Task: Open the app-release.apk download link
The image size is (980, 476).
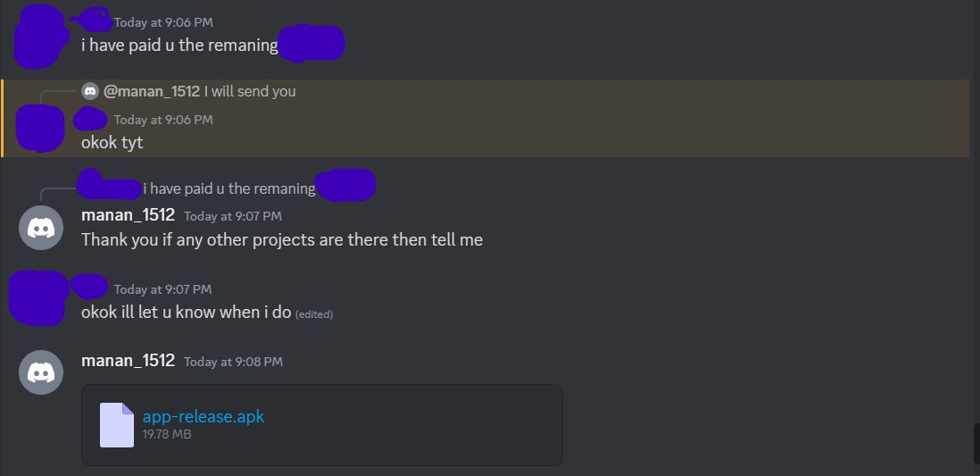Action: coord(203,416)
